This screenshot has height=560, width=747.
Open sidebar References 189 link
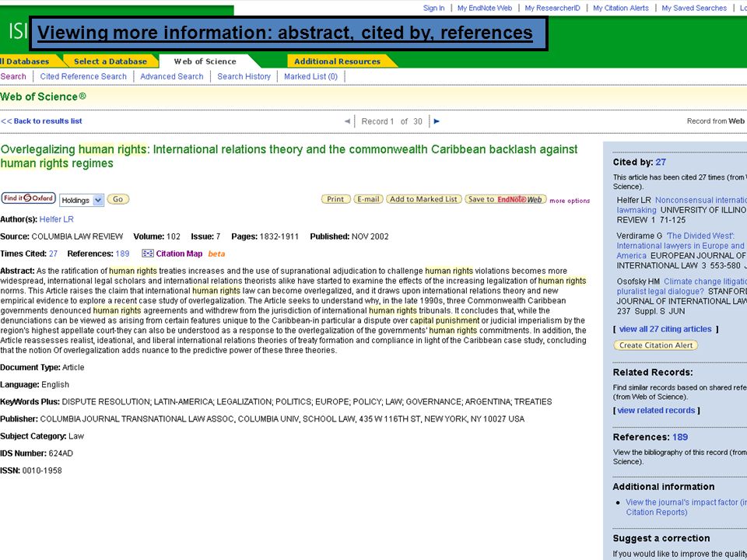pyautogui.click(x=680, y=436)
